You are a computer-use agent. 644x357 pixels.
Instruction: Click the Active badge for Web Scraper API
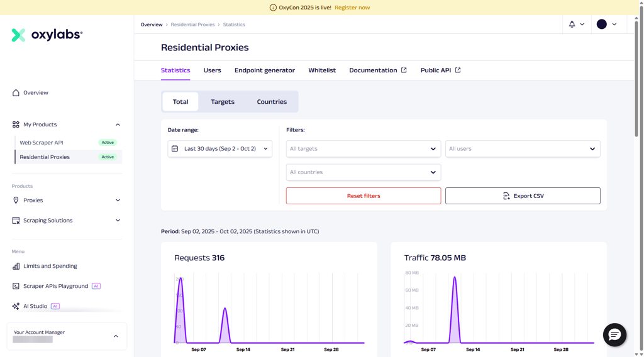(108, 143)
